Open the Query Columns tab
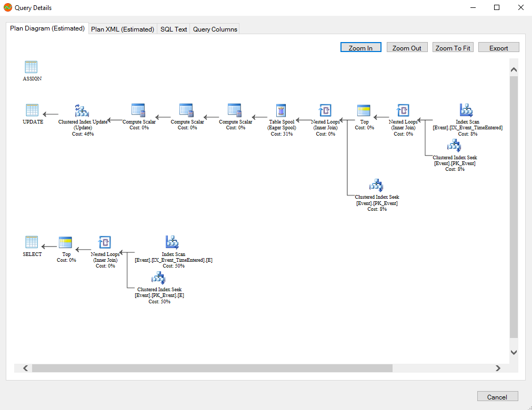 coord(215,29)
